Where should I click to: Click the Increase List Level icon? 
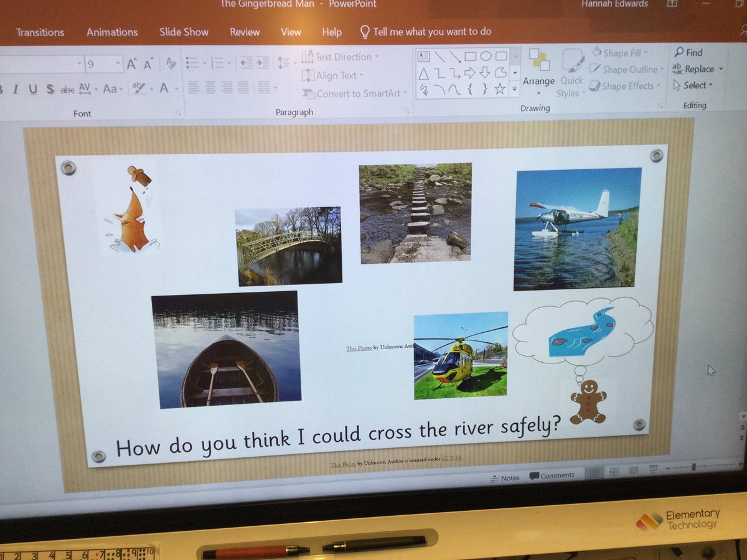(x=263, y=63)
